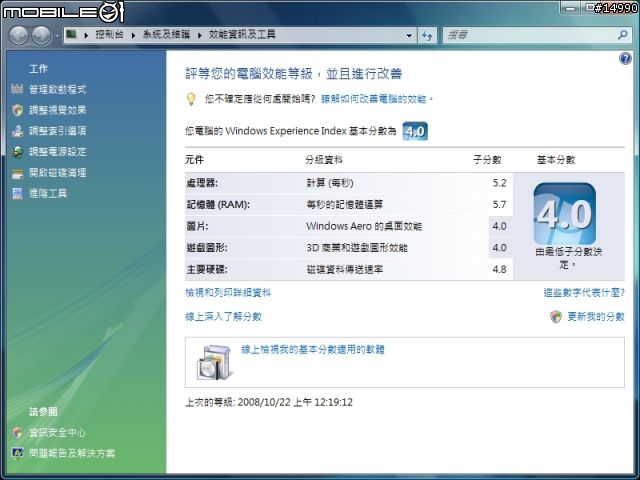Click 遊戲圖形 row label
Image resolution: width=640 pixels, height=480 pixels.
tap(207, 248)
